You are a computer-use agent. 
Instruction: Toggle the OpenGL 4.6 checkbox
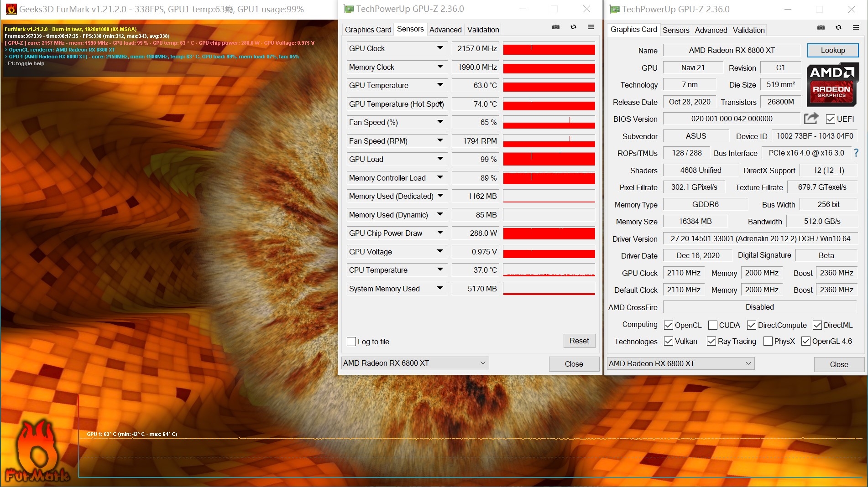point(806,341)
